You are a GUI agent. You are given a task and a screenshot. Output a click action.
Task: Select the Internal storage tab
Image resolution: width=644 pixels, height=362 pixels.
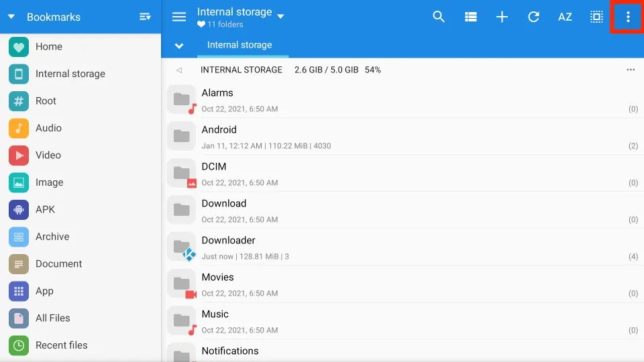239,46
